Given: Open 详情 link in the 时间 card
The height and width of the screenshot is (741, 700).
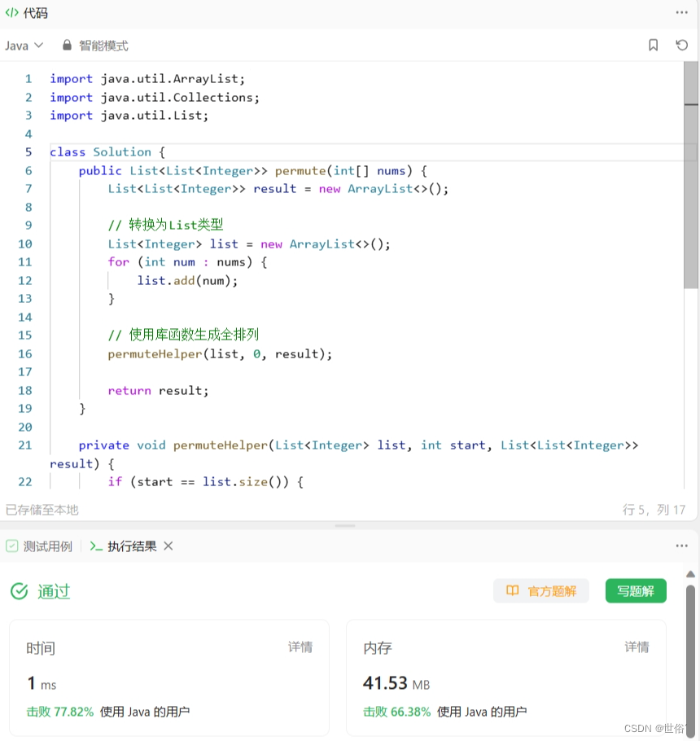Looking at the screenshot, I should click(300, 647).
